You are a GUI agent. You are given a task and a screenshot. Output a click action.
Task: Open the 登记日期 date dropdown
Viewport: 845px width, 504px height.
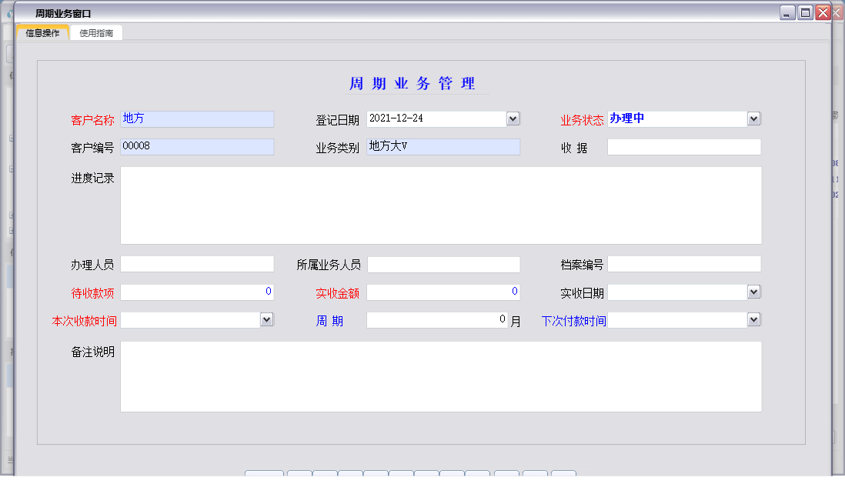tap(513, 118)
